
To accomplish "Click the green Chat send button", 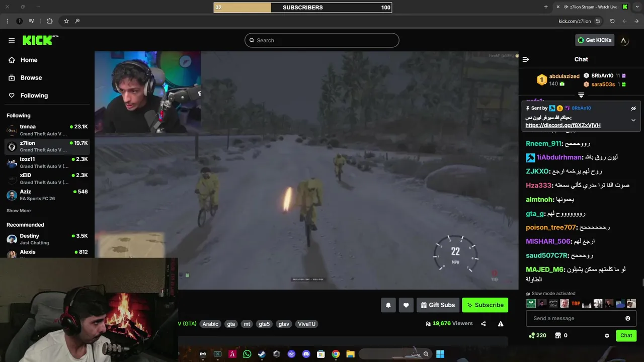I will pos(626,335).
